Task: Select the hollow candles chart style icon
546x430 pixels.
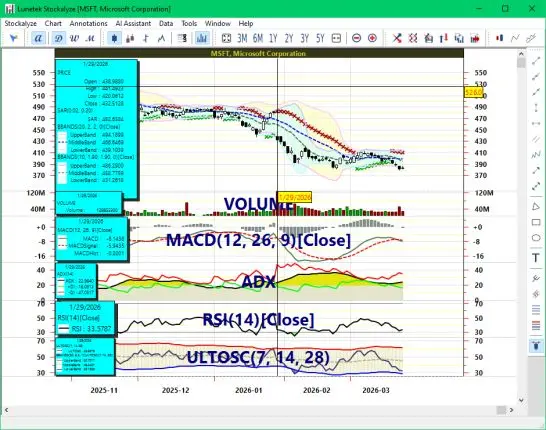Action: click(x=130, y=38)
